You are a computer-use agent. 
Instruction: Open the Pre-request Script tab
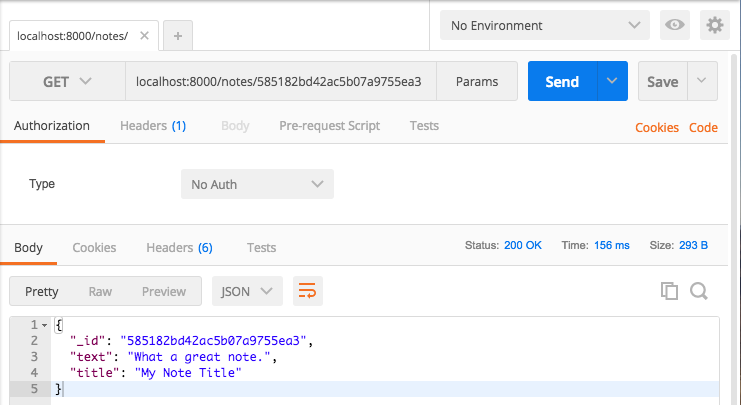(329, 126)
